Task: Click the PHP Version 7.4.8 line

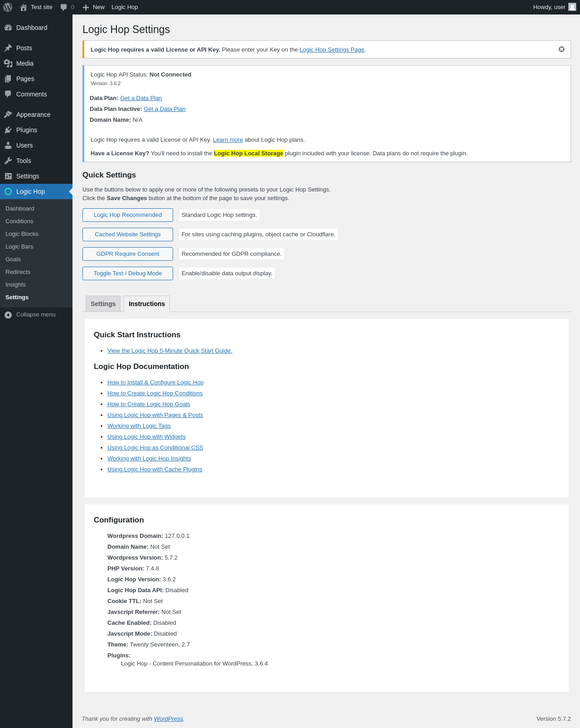Action: click(x=133, y=569)
